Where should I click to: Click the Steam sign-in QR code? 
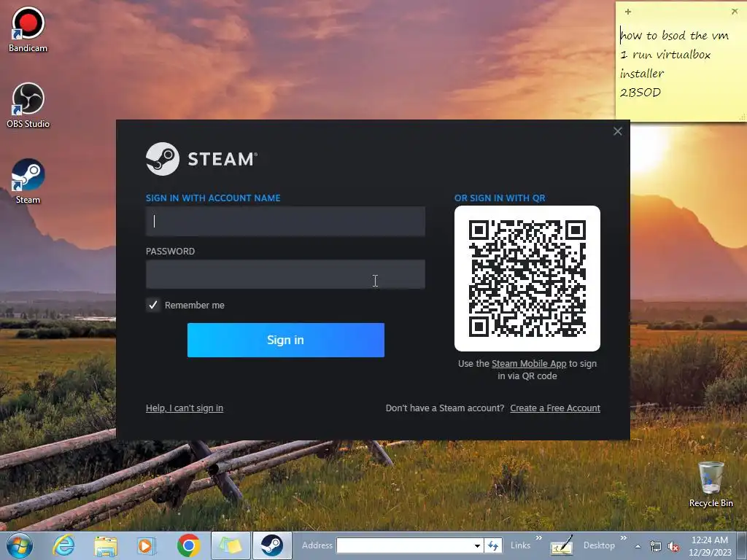(527, 279)
